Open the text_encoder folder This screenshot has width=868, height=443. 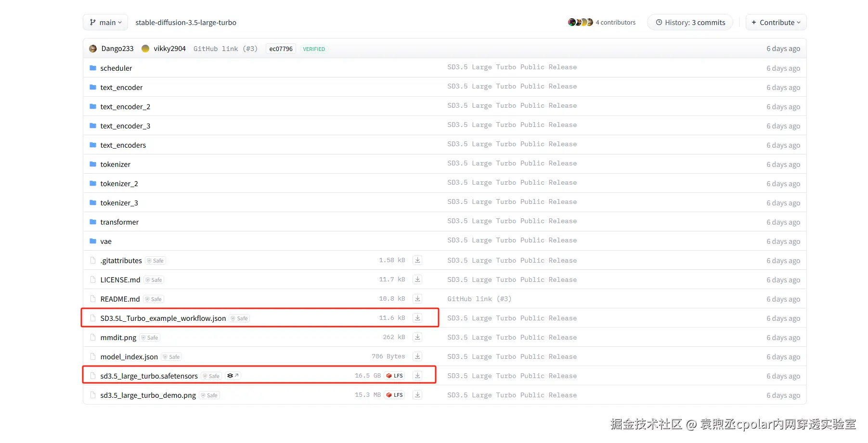121,87
